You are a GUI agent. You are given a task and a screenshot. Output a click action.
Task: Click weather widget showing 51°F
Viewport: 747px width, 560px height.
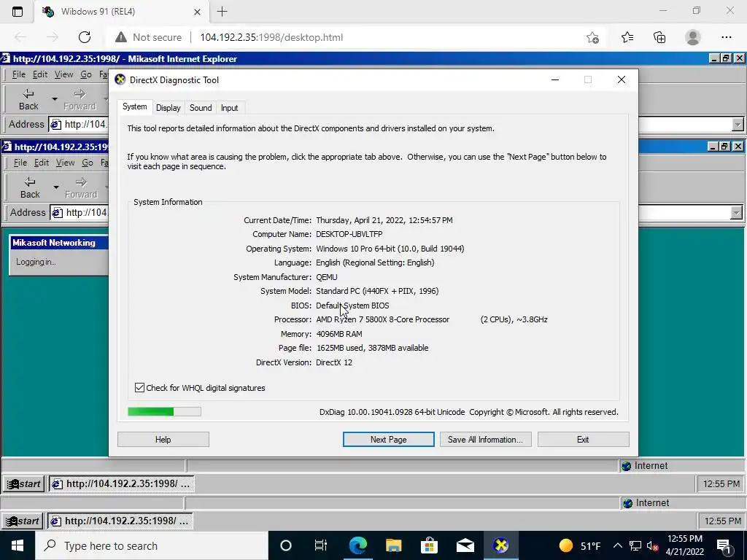coord(579,545)
